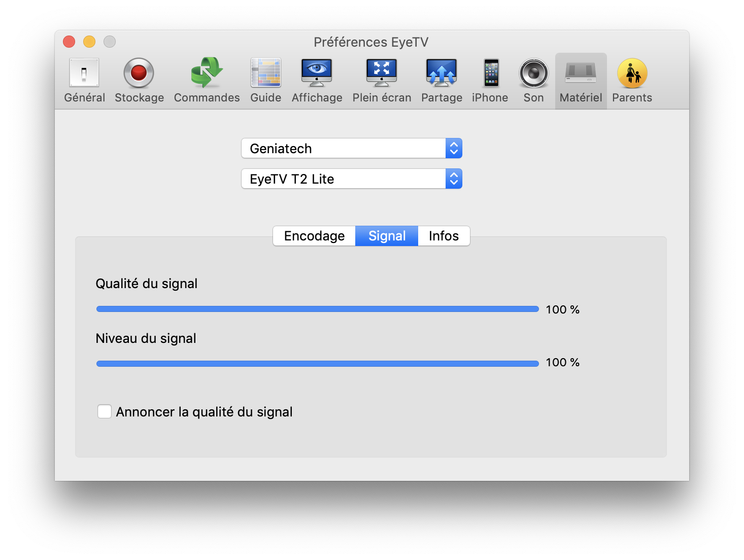
Task: Click the Niveau du signal level bar
Action: 318,364
